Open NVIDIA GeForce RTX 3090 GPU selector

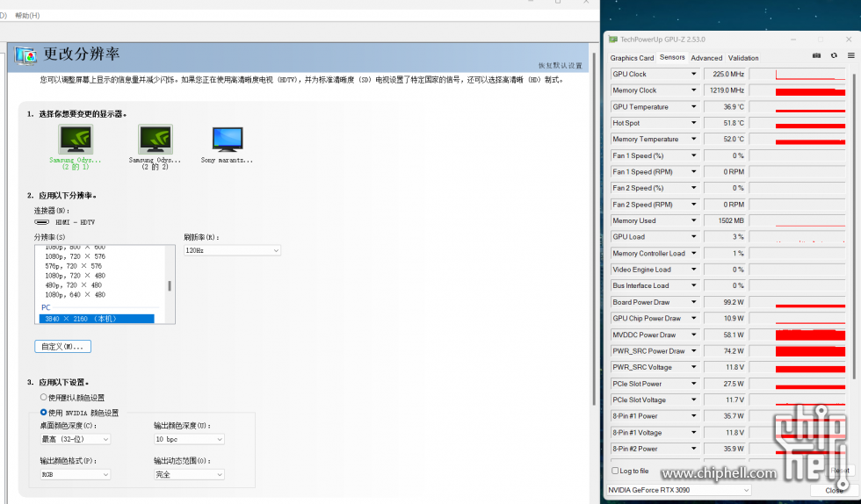pos(678,490)
